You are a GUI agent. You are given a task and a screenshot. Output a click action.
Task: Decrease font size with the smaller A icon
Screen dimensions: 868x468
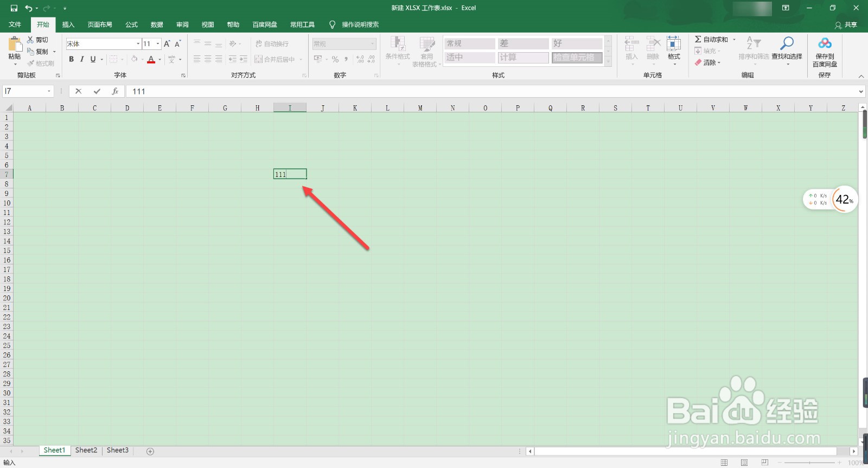[178, 43]
